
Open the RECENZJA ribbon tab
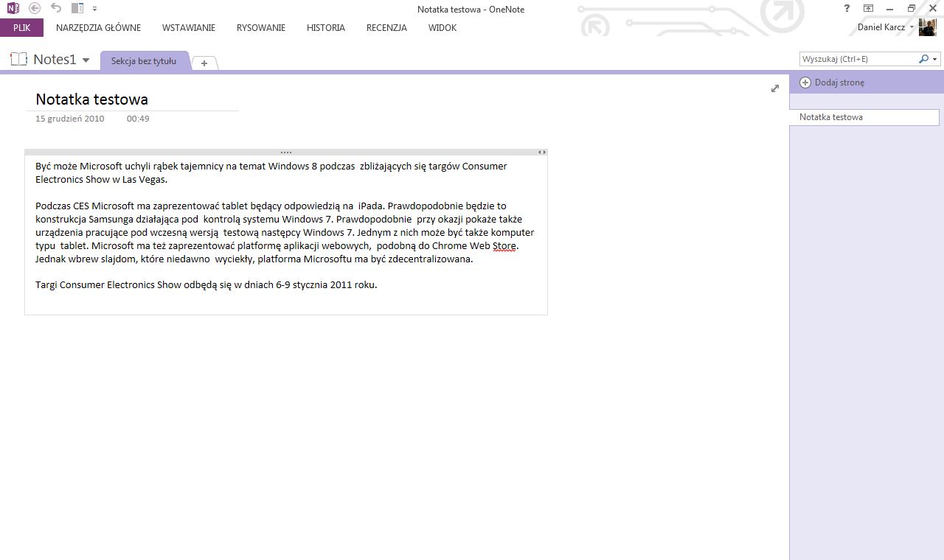coord(386,28)
